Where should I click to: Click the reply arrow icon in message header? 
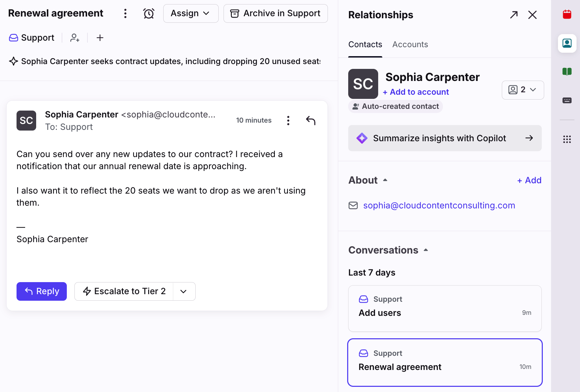click(x=311, y=120)
